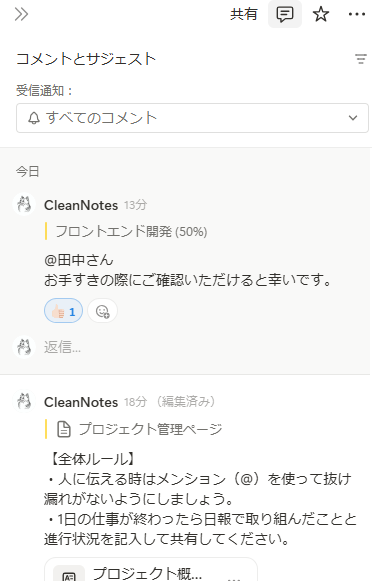This screenshot has width=372, height=581.
Task: Toggle the comments sidebar icon in header
Action: tap(285, 14)
